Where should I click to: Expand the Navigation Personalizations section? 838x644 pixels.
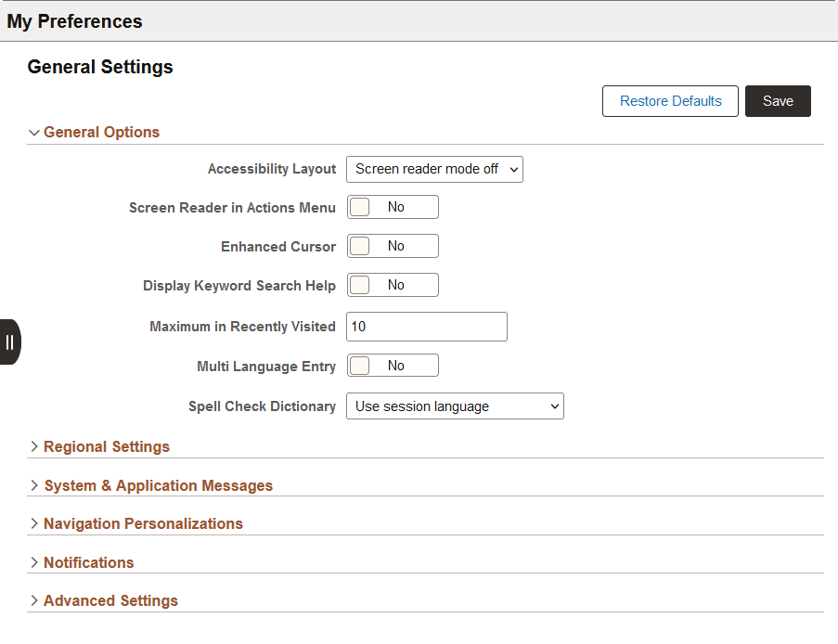click(34, 523)
